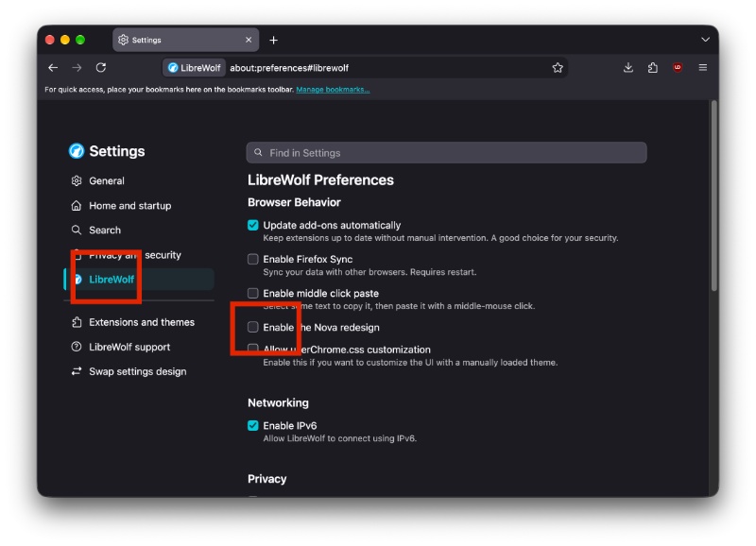Enable Firefox Sync checkbox
The width and height of the screenshot is (756, 546).
252,259
